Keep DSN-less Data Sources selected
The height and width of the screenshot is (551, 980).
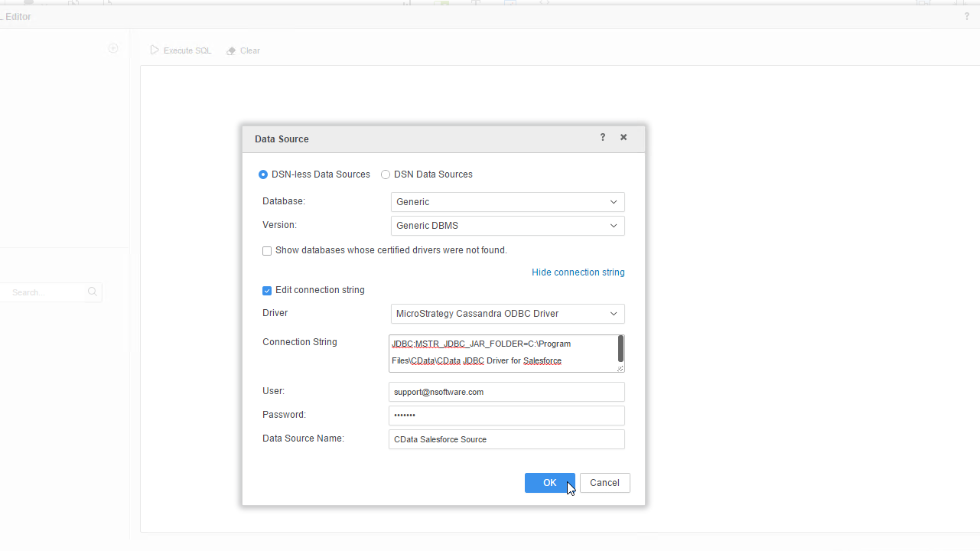point(262,174)
